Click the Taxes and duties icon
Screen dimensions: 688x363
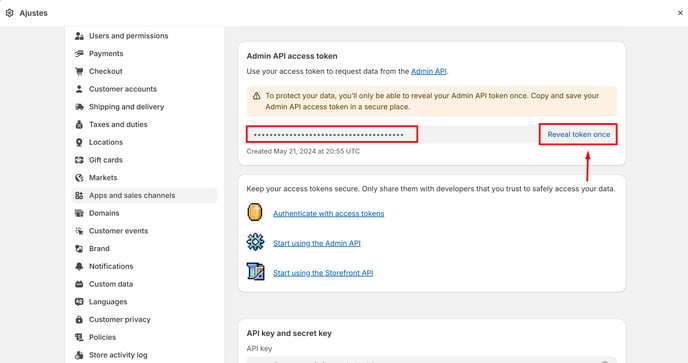pos(79,125)
